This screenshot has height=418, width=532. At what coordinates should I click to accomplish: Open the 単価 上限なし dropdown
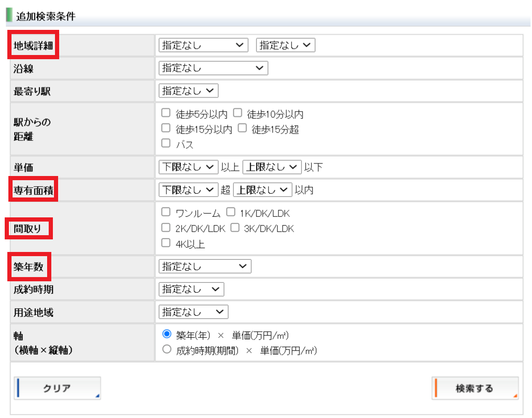[272, 167]
